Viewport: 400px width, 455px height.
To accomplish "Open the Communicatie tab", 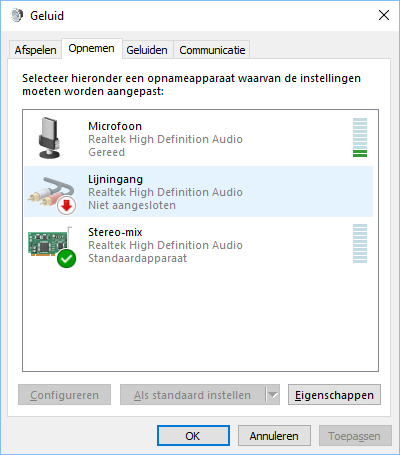I will 212,50.
